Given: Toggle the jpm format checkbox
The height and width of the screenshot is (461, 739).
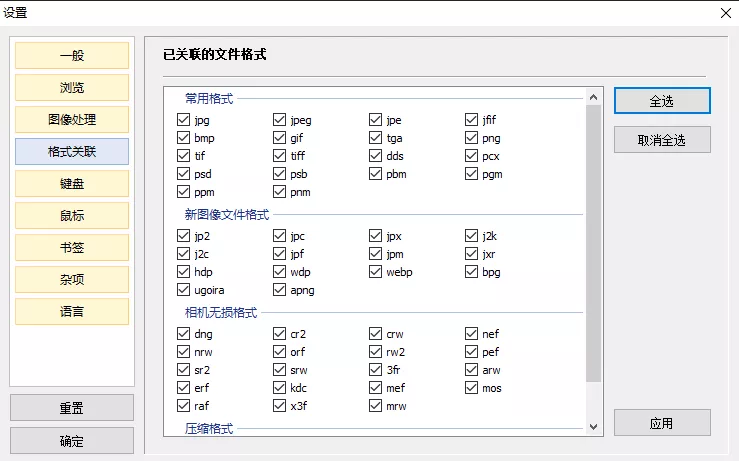Looking at the screenshot, I should (376, 254).
